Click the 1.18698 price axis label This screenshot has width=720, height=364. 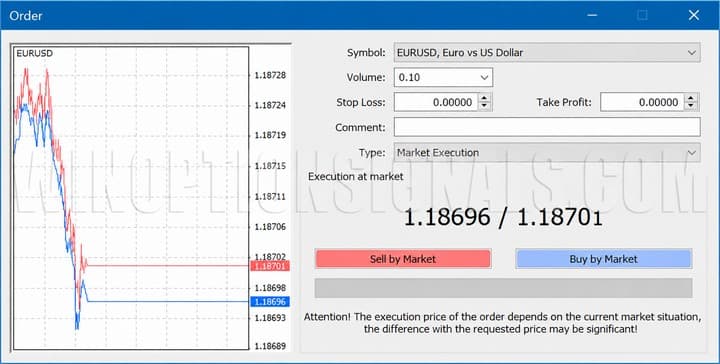270,288
